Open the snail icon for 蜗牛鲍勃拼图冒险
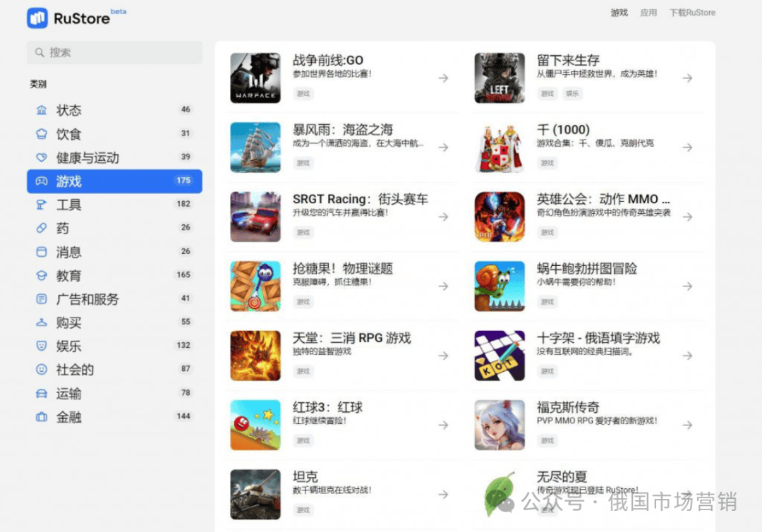 pyautogui.click(x=500, y=286)
